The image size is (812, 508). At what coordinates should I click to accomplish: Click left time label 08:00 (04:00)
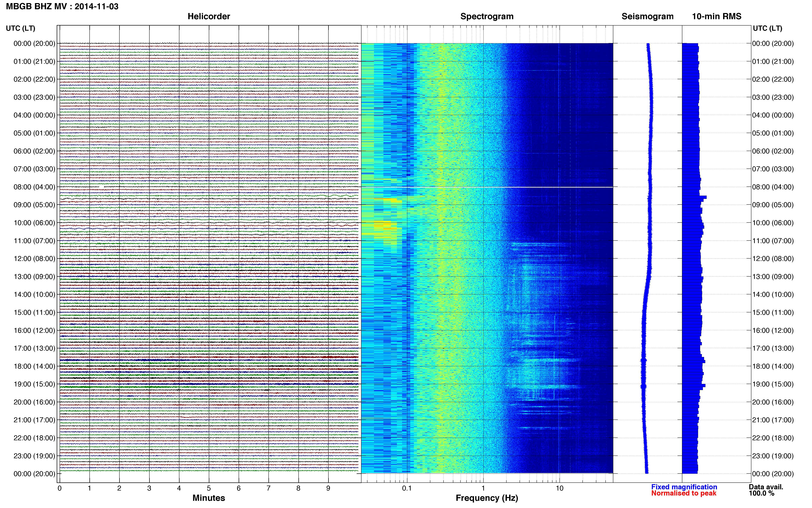click(x=34, y=187)
